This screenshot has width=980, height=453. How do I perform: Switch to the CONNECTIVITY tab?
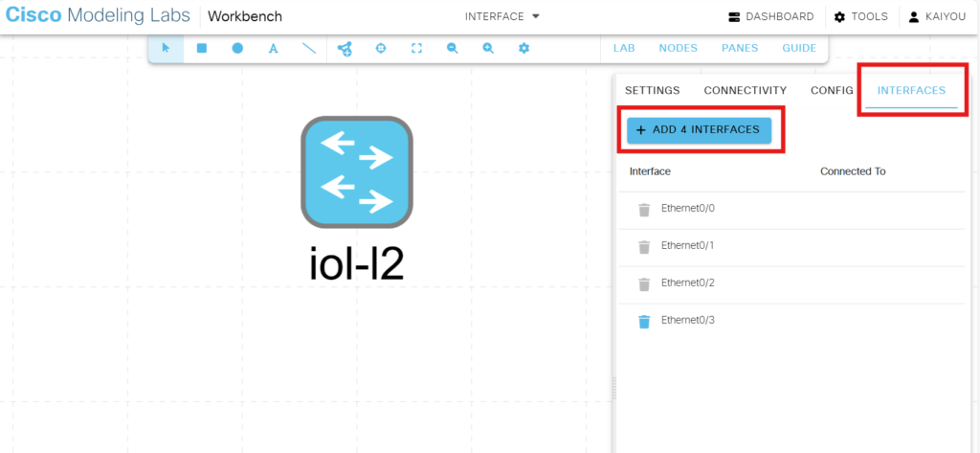tap(745, 90)
